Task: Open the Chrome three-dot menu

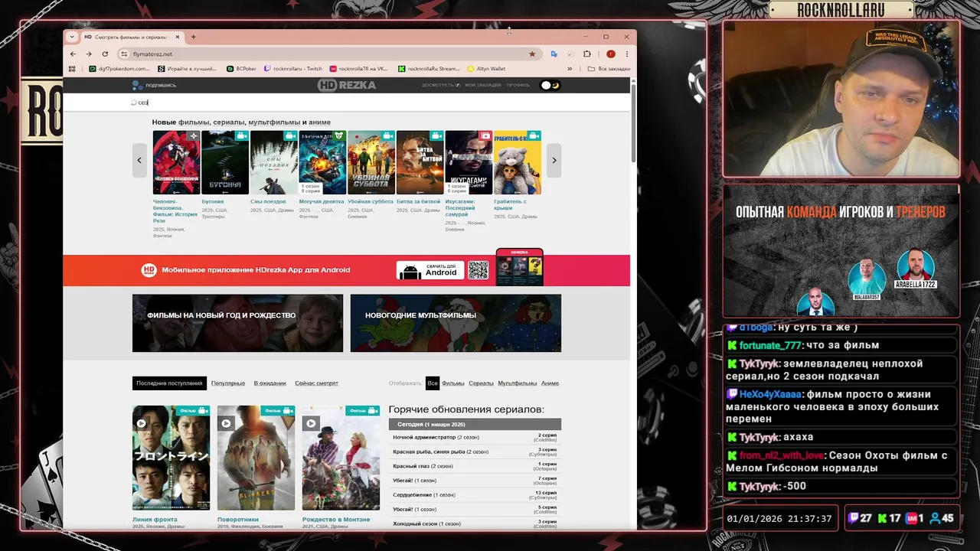Action: coord(626,54)
